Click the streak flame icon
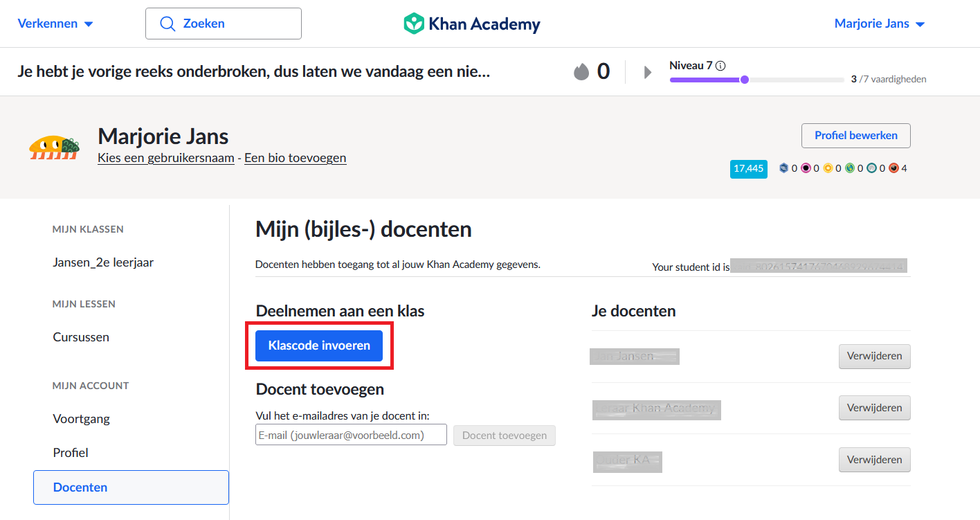Screen dimensions: 980x520 coord(581,71)
